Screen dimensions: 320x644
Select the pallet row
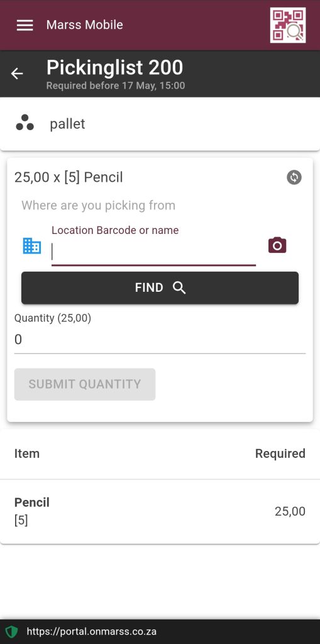[x=160, y=124]
